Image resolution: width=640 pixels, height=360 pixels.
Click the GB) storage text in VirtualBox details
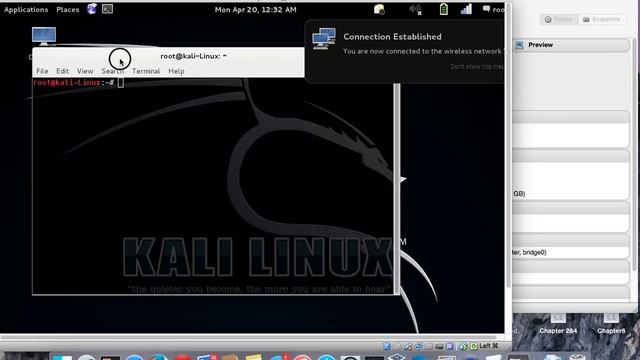pyautogui.click(x=519, y=193)
